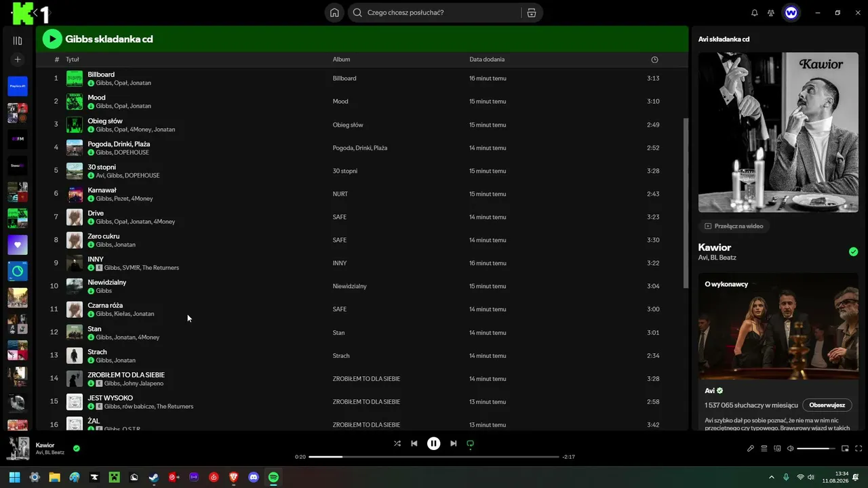This screenshot has height=488, width=868.
Task: Open connect to a device
Action: (777, 448)
